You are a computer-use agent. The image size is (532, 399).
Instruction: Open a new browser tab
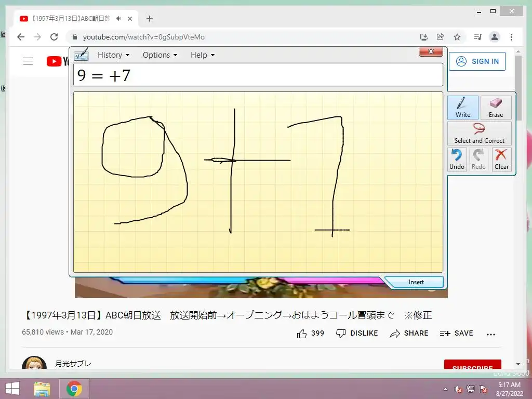149,19
